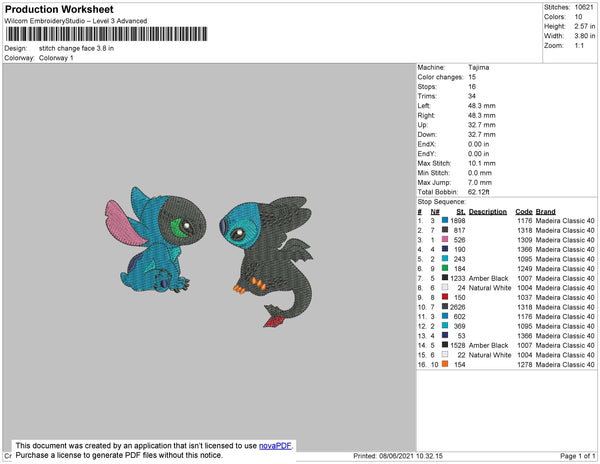Select the Machine value 'Tajima'
This screenshot has width=600, height=464.
click(478, 67)
